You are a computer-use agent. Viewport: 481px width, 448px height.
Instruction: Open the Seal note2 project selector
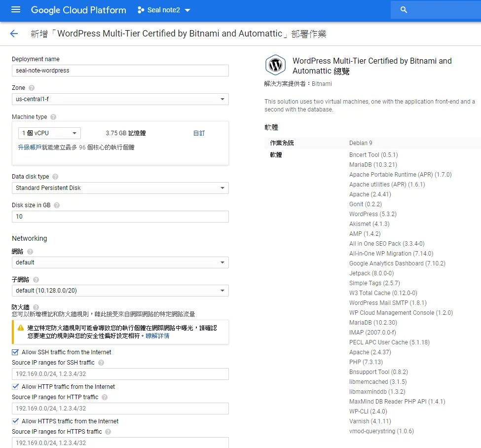[x=164, y=10]
